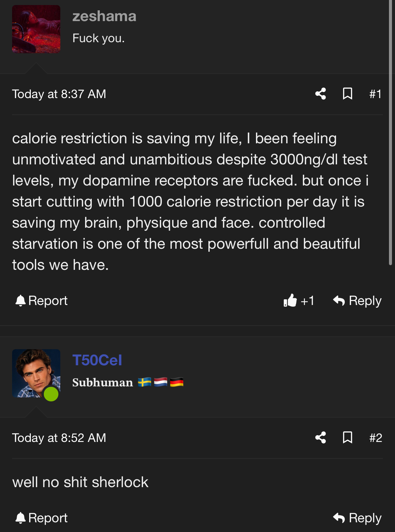The height and width of the screenshot is (532, 395).
Task: Click the page scrollbar thumb
Action: 390,133
